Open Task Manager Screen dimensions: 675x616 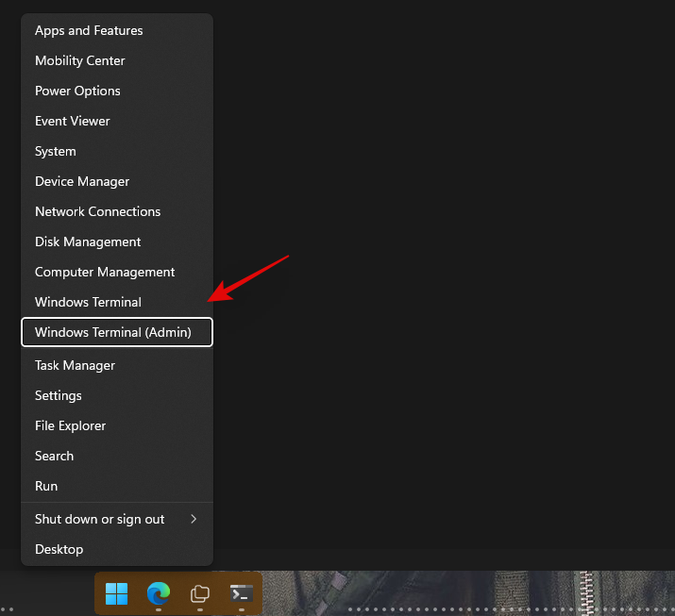pyautogui.click(x=75, y=365)
